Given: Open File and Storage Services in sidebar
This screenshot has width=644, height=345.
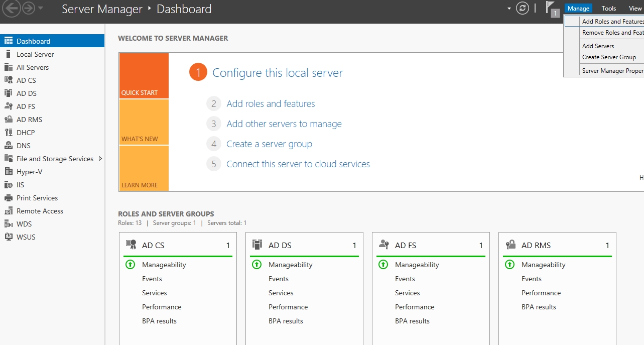Looking at the screenshot, I should 52,159.
